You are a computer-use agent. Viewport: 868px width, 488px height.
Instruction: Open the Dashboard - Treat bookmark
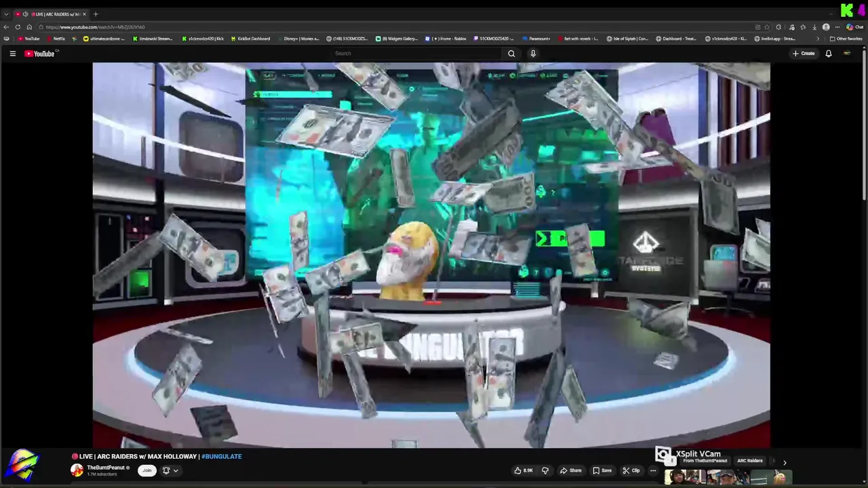point(676,39)
